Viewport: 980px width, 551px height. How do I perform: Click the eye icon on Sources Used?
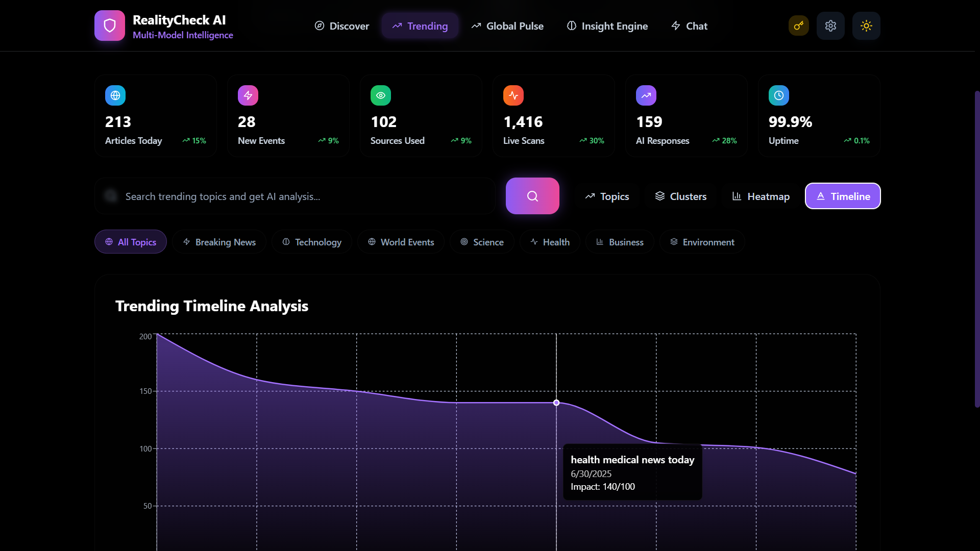(381, 95)
